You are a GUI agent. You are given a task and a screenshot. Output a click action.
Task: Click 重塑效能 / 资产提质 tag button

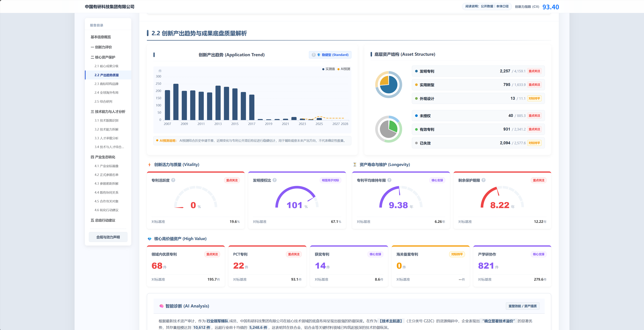pyautogui.click(x=523, y=306)
